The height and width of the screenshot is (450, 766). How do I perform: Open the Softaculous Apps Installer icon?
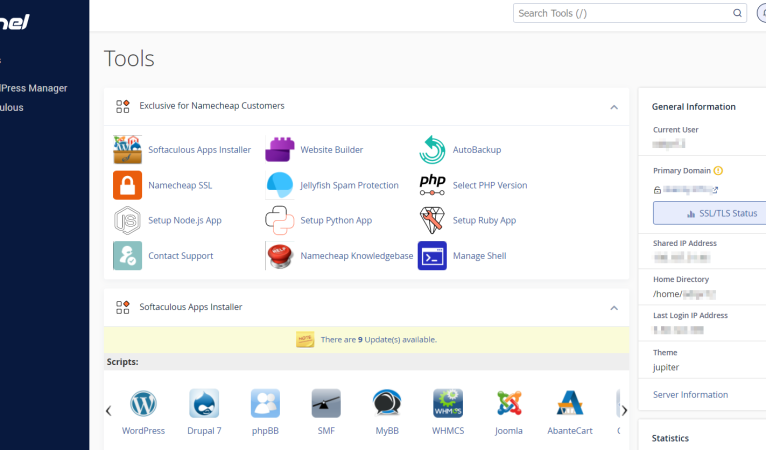tap(128, 150)
